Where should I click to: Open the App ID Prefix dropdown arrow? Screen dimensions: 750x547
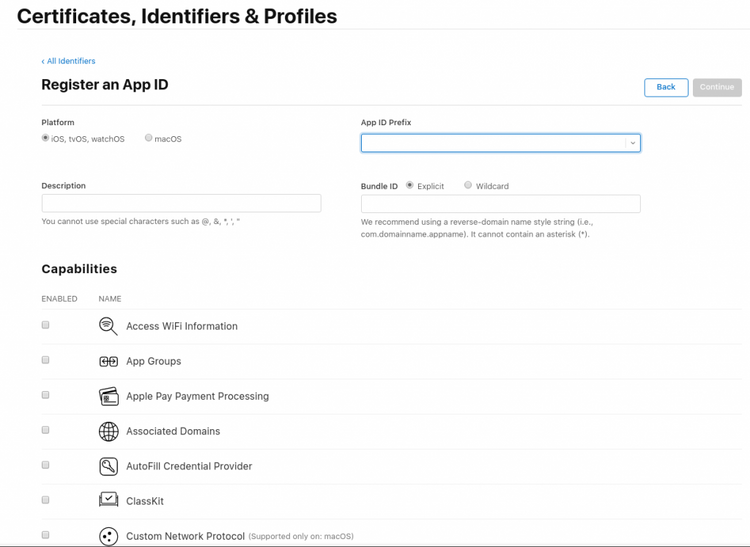pyautogui.click(x=633, y=143)
